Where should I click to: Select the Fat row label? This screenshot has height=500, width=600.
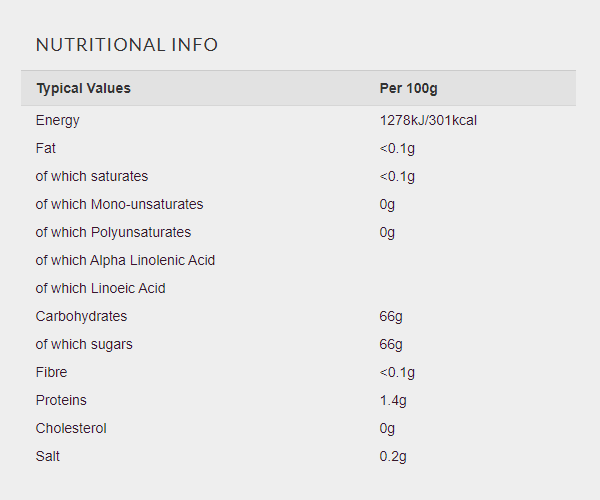point(46,148)
